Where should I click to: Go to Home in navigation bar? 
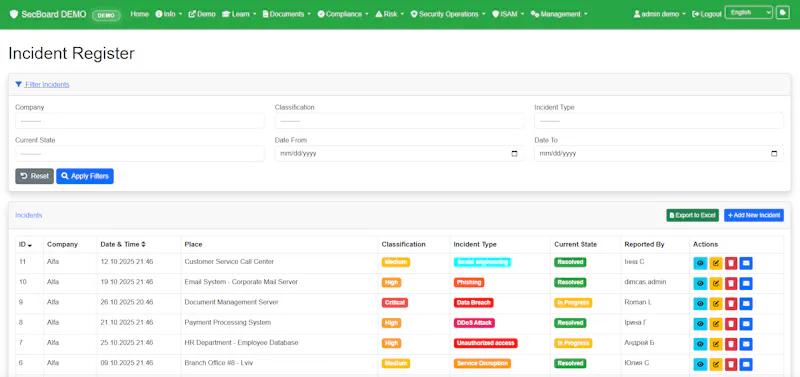[139, 14]
